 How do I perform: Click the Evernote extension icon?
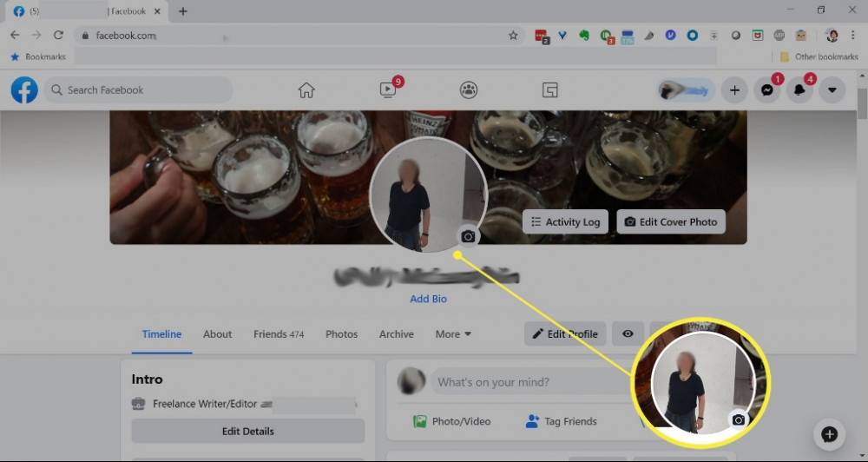click(584, 36)
